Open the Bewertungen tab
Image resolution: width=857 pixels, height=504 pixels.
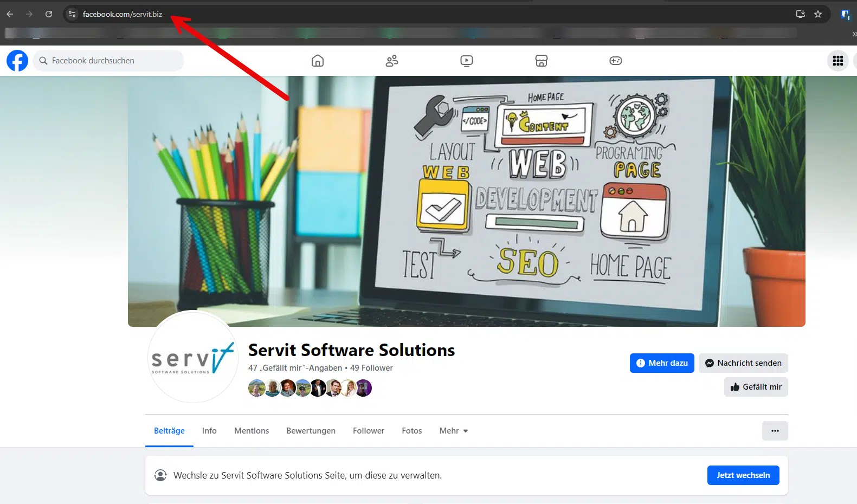click(x=311, y=431)
